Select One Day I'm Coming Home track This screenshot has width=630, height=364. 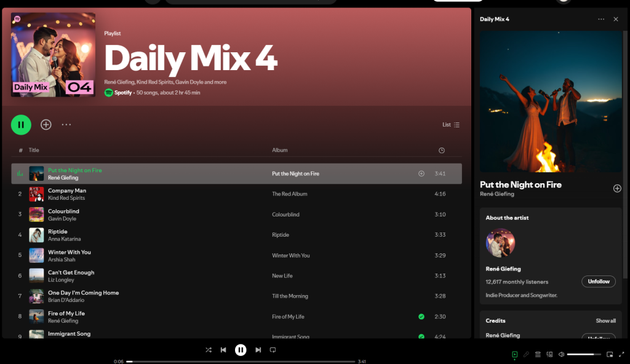(x=236, y=296)
